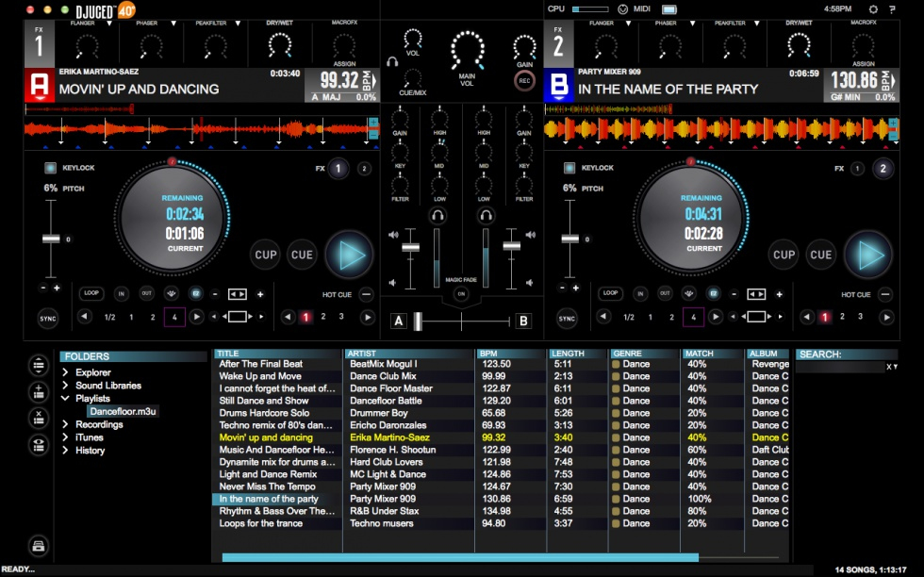Decrease loop size with minus on deck B
This screenshot has width=924, height=577.
coord(734,294)
